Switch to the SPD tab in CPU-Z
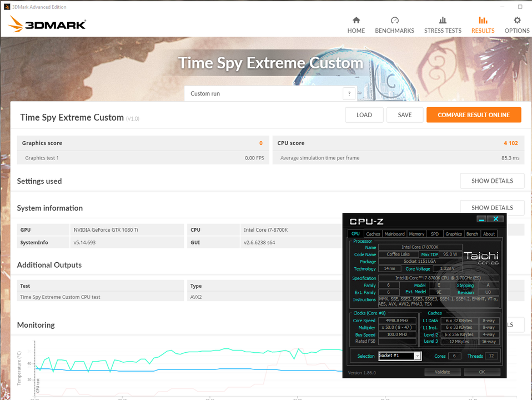The width and height of the screenshot is (532, 400). [435, 234]
